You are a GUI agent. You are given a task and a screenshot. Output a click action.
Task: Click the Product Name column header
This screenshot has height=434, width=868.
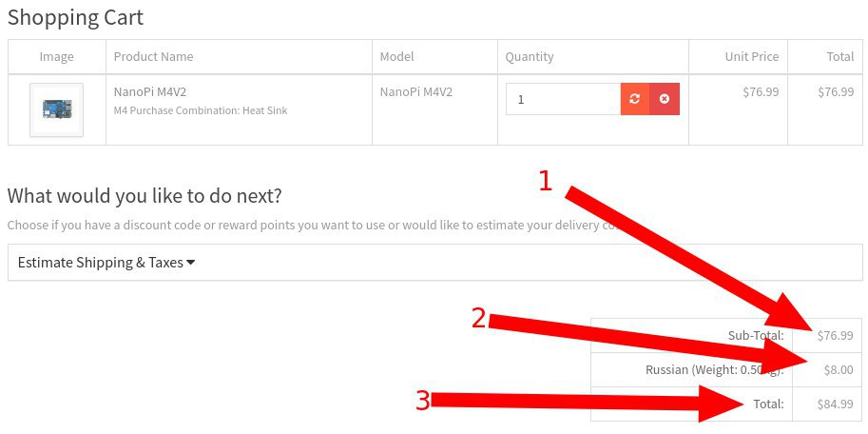click(153, 56)
